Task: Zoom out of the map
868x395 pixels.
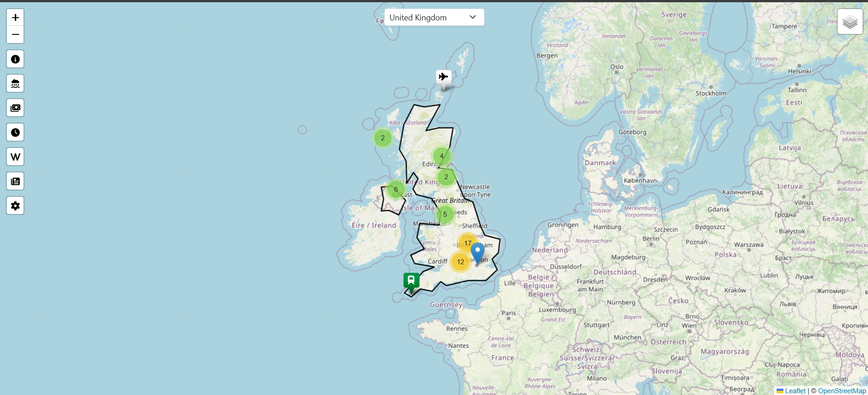Action: (x=15, y=34)
